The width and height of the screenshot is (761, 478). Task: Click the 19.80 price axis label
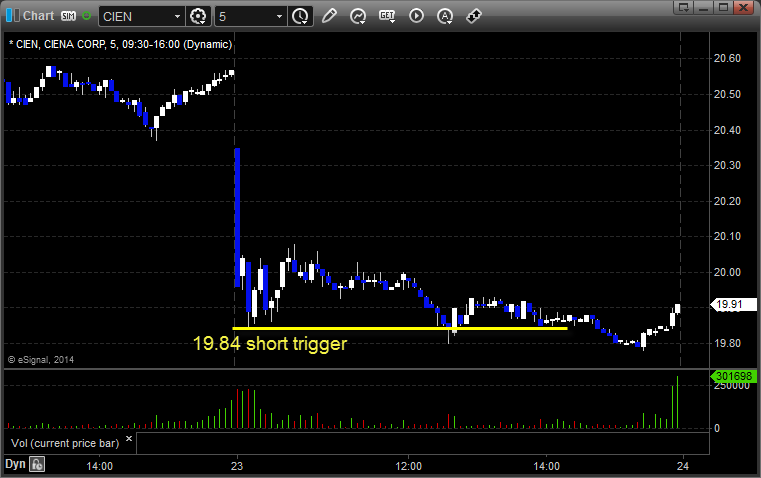point(727,344)
